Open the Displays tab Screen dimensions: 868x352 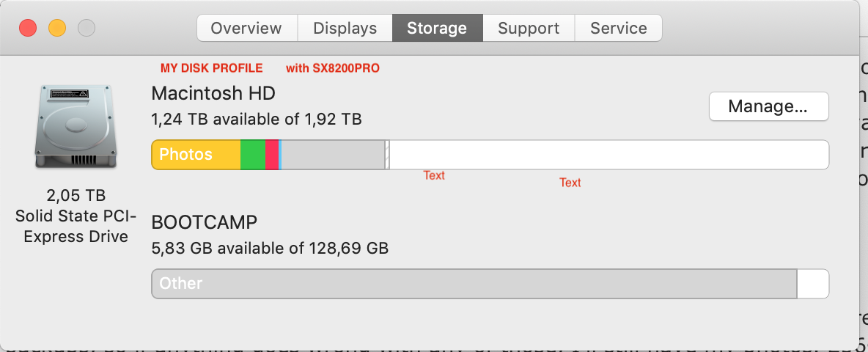[x=345, y=29]
